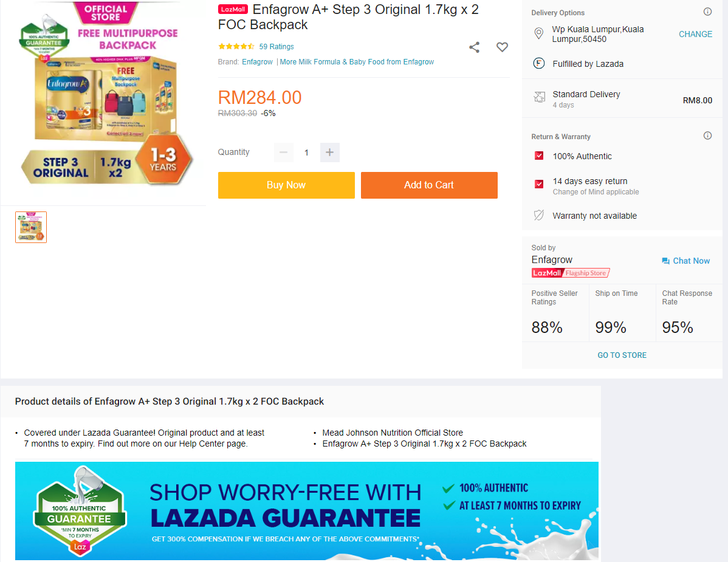Click the location pin icon
The height and width of the screenshot is (562, 728).
538,33
